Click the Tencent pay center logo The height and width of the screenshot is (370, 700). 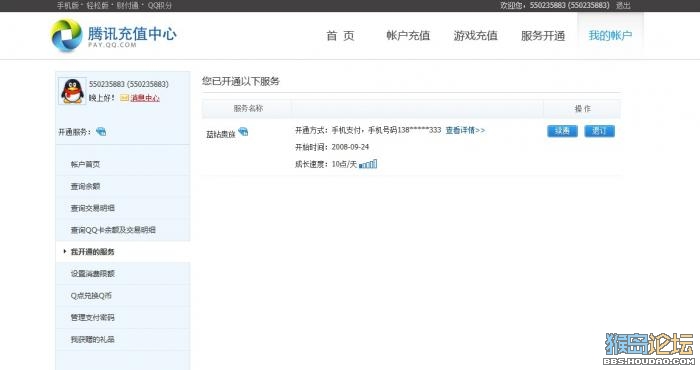(114, 35)
